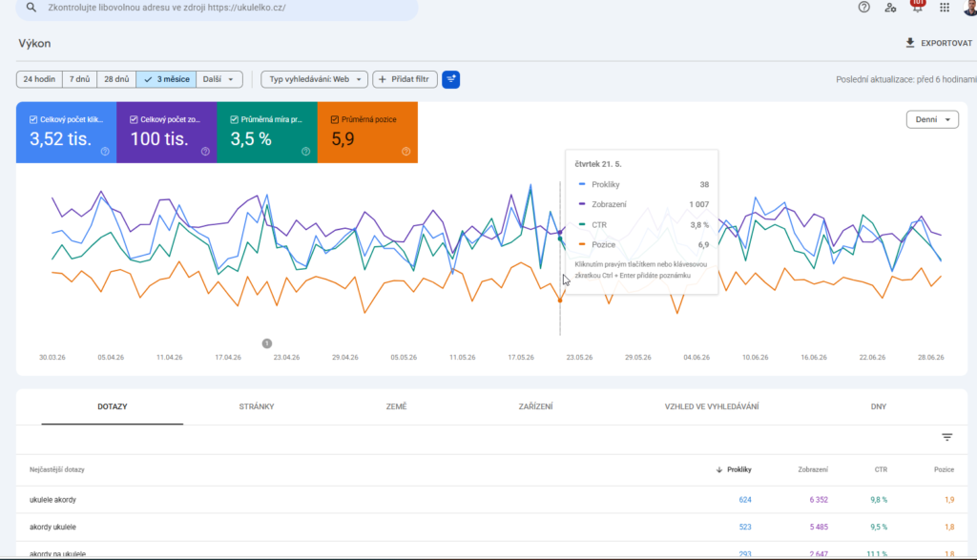
Task: Open the Další date range dropdown
Action: pyautogui.click(x=218, y=79)
